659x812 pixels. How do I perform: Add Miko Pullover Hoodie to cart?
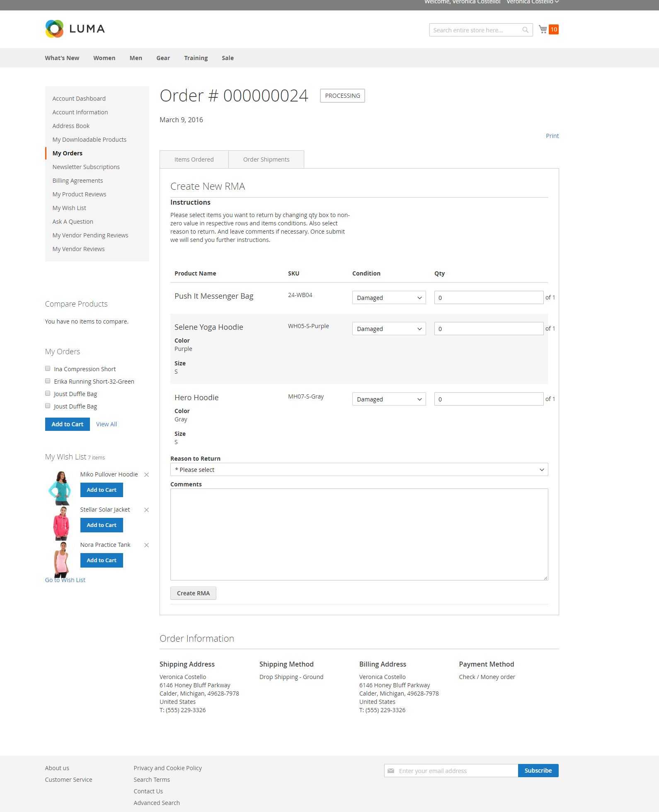pos(102,490)
